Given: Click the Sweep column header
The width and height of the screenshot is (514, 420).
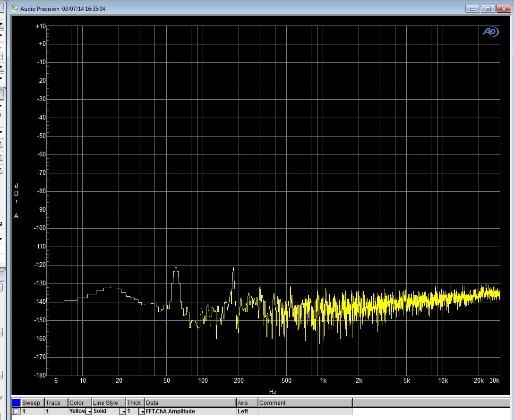Looking at the screenshot, I should [33, 403].
